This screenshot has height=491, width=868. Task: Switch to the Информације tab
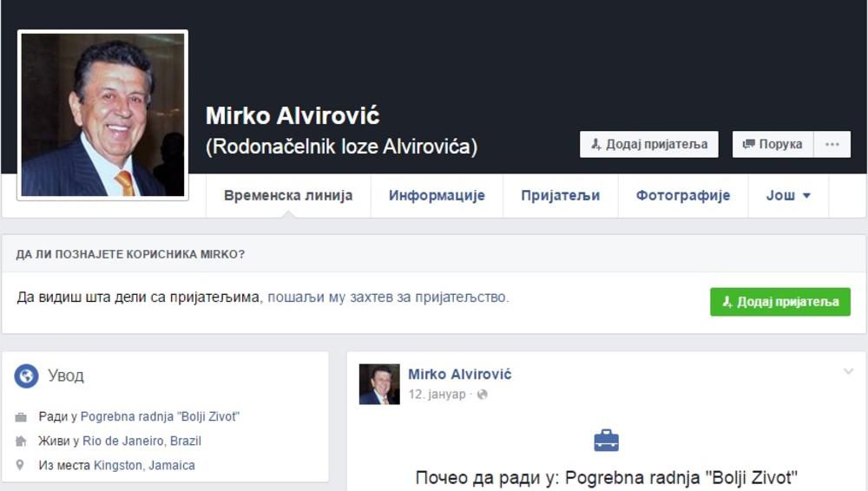pyautogui.click(x=437, y=196)
